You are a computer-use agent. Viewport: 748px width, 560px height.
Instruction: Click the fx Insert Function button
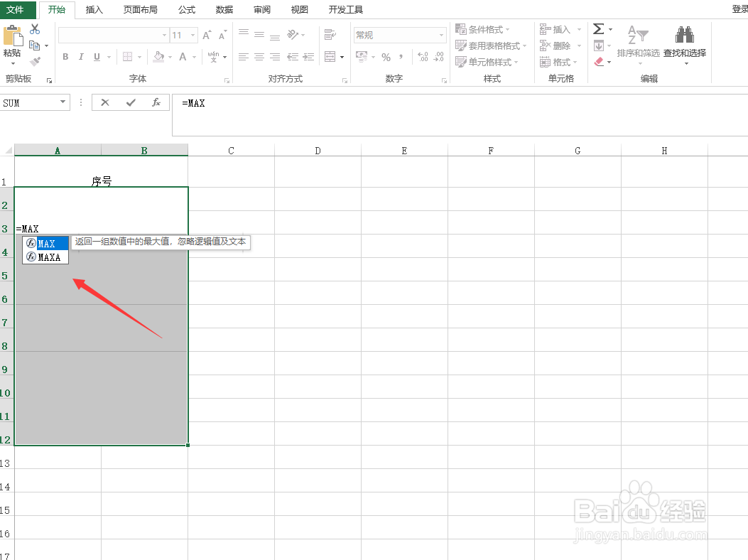click(156, 102)
